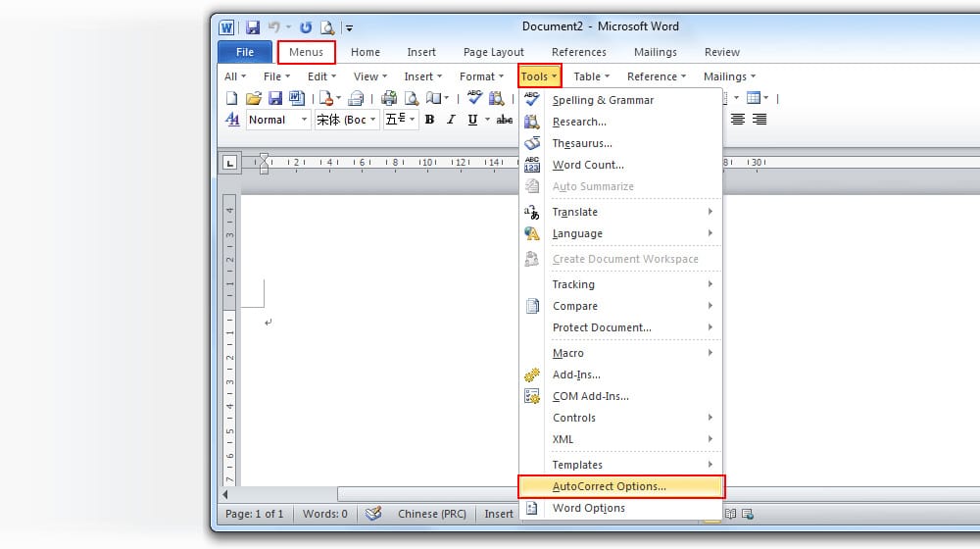Click the Print Preview magnifier icon in toolbar
980x549 pixels.
[x=412, y=98]
